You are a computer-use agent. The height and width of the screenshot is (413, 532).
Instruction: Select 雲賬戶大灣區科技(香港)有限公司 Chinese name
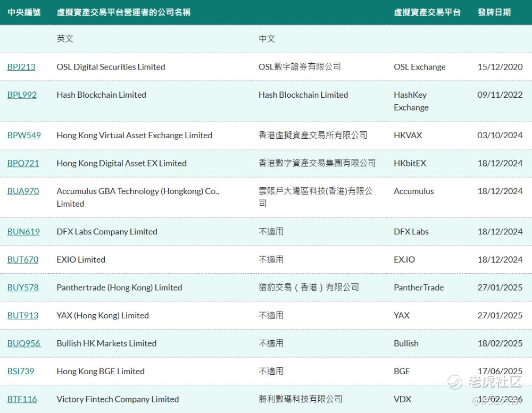click(315, 197)
